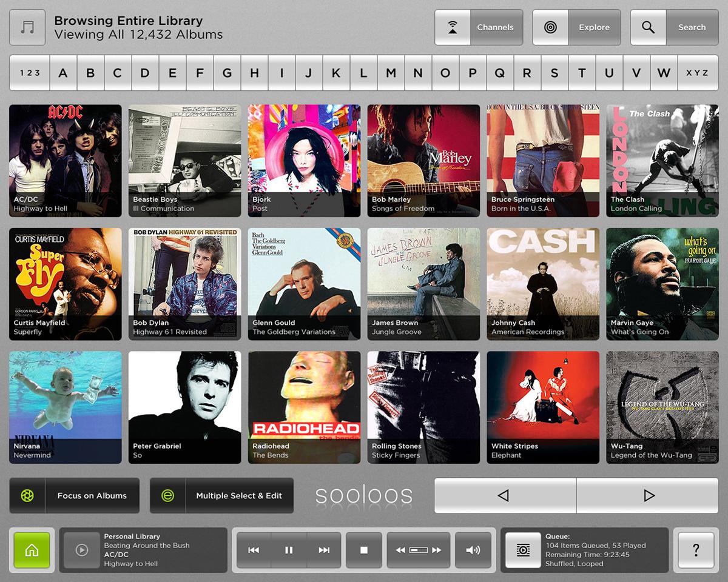The image size is (728, 582).
Task: Click the Search button label
Action: pyautogui.click(x=692, y=27)
